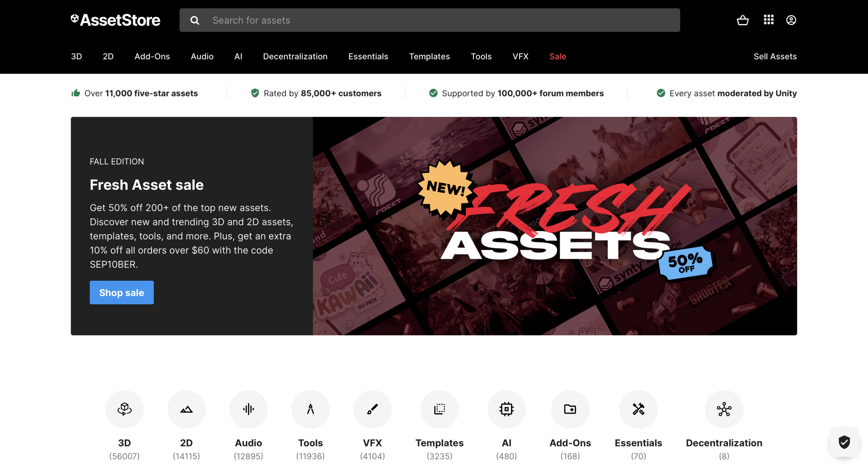
Task: Click the Search for assets field
Action: click(x=430, y=20)
